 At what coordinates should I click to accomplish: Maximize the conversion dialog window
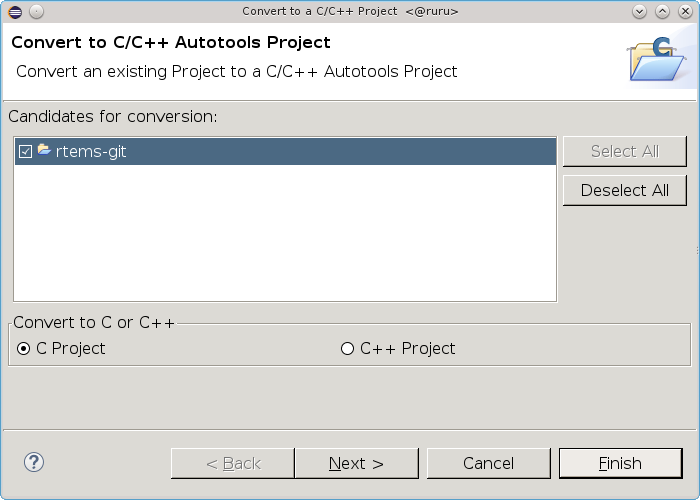point(663,11)
